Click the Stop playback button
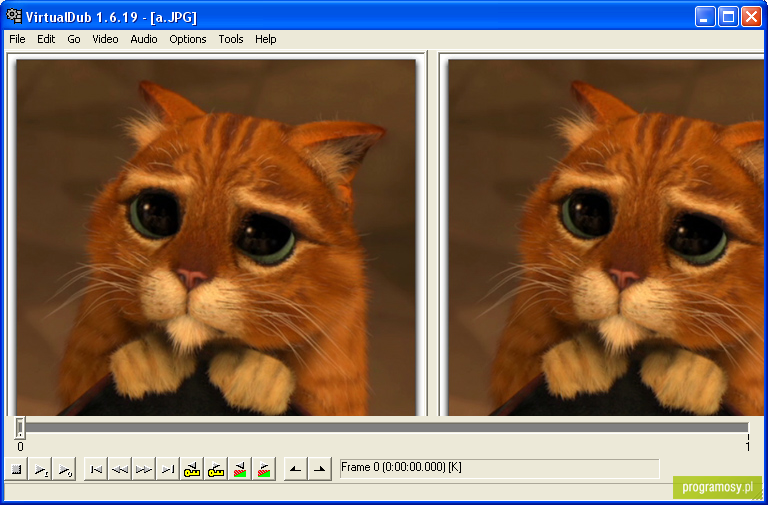This screenshot has height=505, width=768. tap(16, 469)
